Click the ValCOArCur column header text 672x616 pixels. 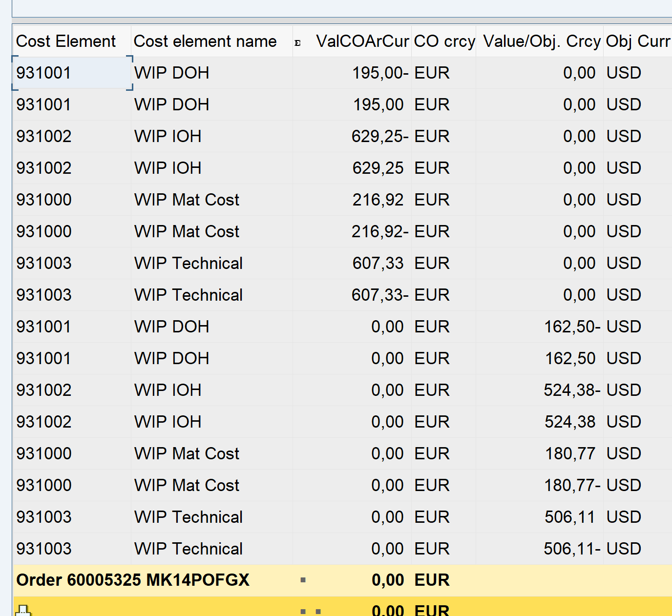362,41
